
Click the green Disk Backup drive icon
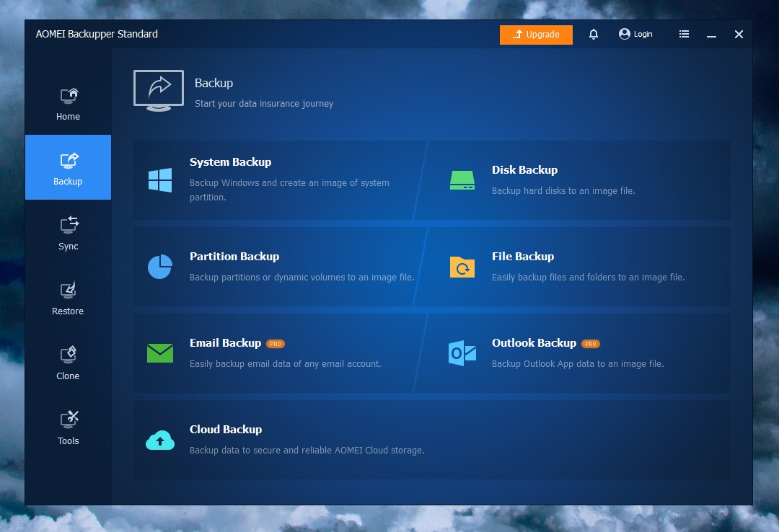pyautogui.click(x=462, y=180)
